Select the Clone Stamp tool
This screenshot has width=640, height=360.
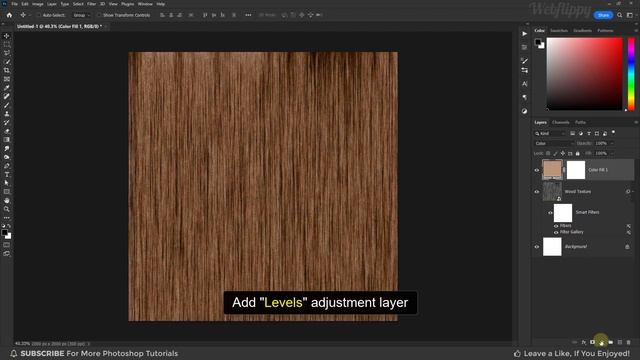pos(7,114)
